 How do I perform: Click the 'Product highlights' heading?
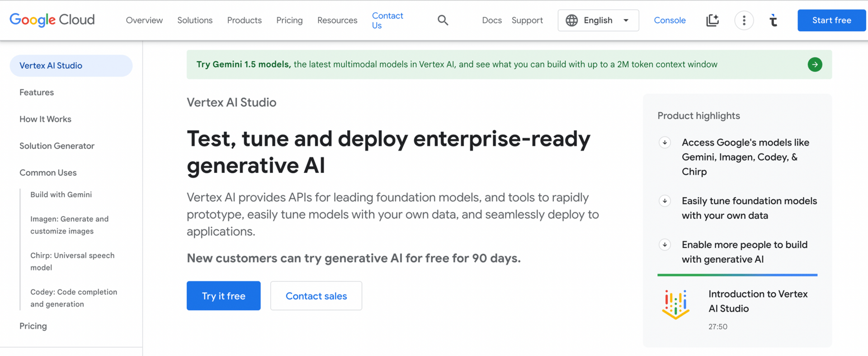coord(698,116)
